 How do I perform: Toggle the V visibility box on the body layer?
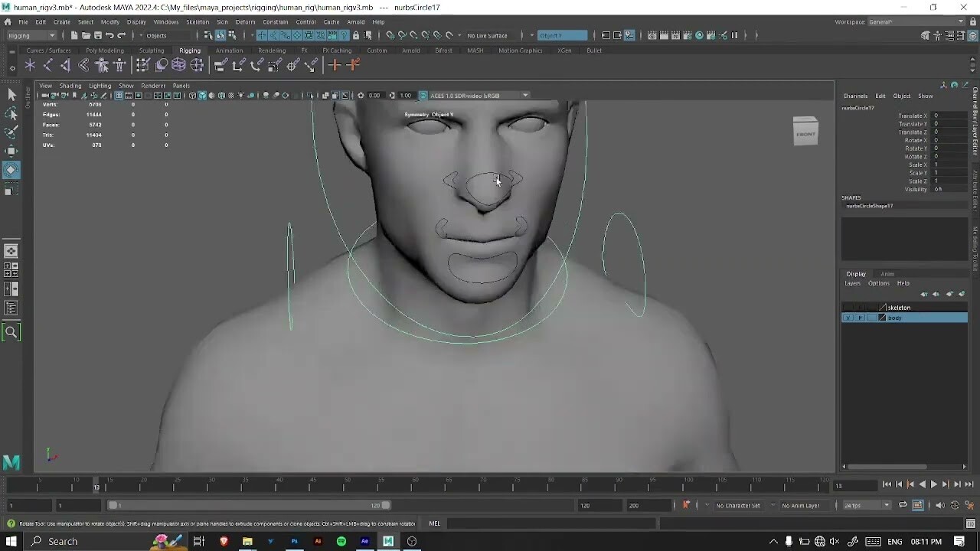coord(847,318)
